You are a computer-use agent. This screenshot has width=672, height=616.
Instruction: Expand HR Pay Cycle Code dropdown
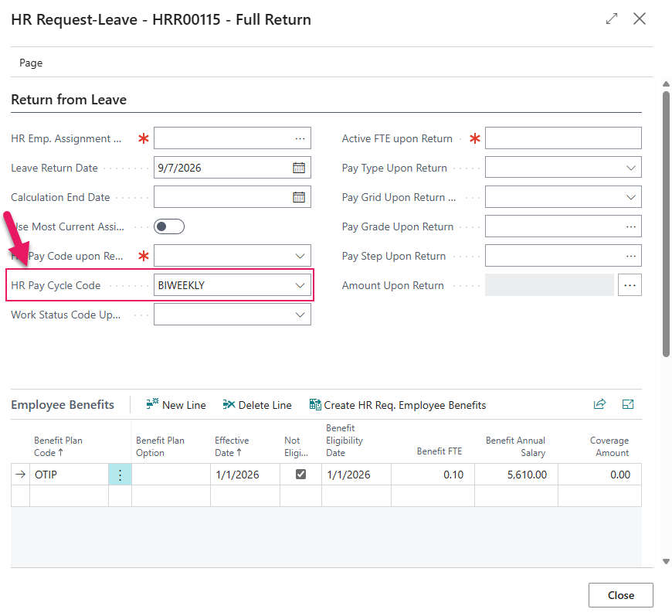click(300, 285)
